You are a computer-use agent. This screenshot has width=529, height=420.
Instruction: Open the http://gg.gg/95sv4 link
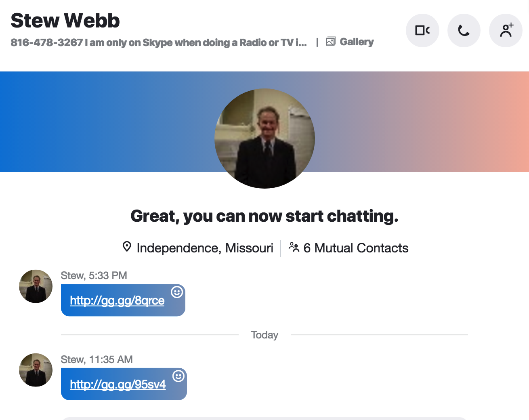(118, 384)
